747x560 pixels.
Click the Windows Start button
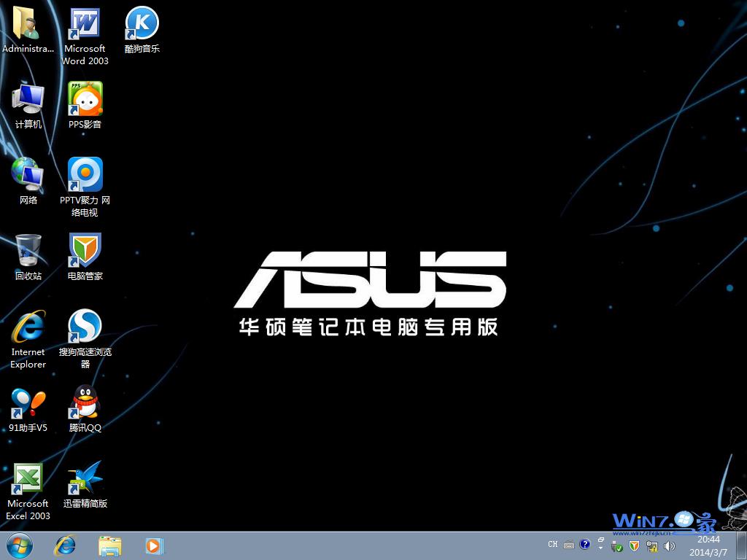(x=19, y=545)
